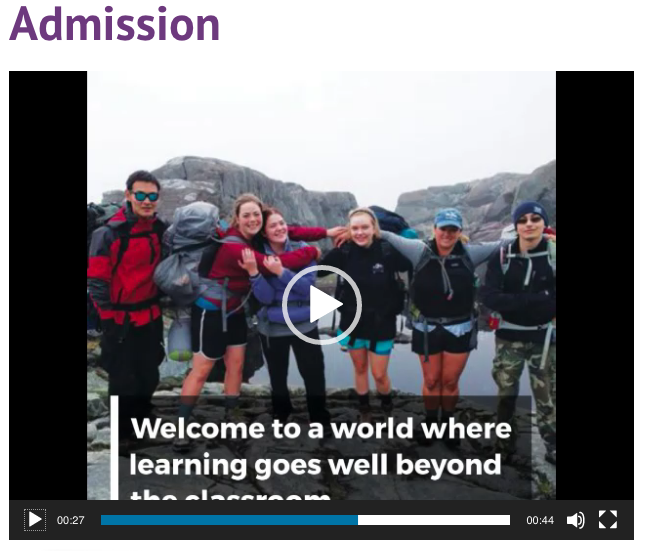Start playback with the control bar play button

pos(35,520)
